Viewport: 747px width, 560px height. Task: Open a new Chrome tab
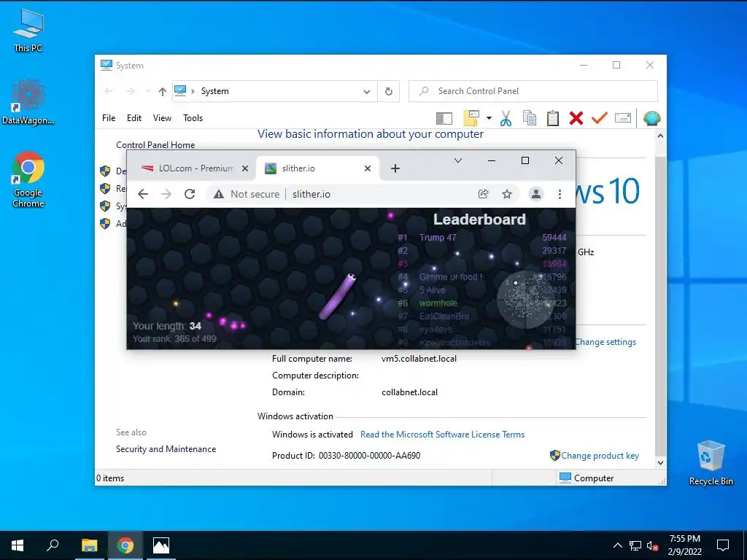[395, 168]
